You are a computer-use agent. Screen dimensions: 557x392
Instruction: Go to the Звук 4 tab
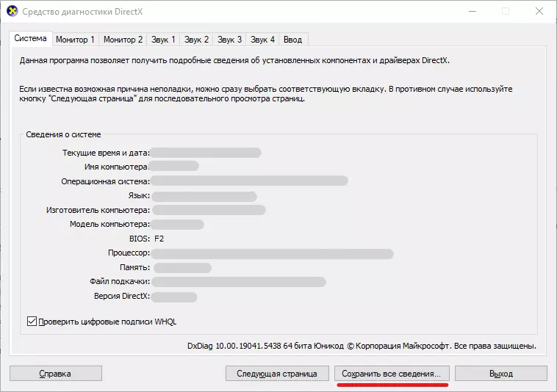(x=262, y=40)
